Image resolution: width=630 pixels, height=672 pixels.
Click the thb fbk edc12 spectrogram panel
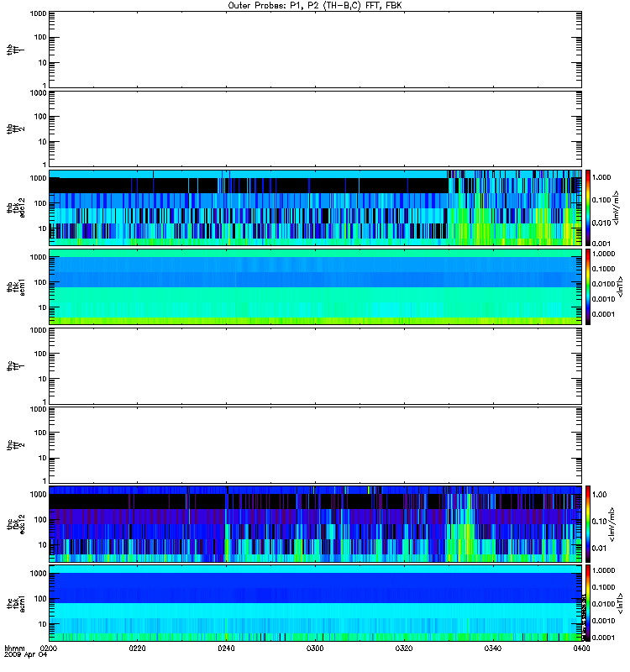(x=315, y=207)
